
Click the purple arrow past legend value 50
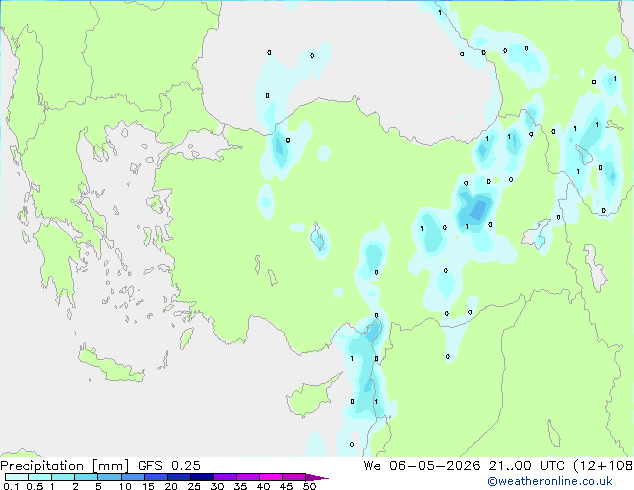point(317,477)
